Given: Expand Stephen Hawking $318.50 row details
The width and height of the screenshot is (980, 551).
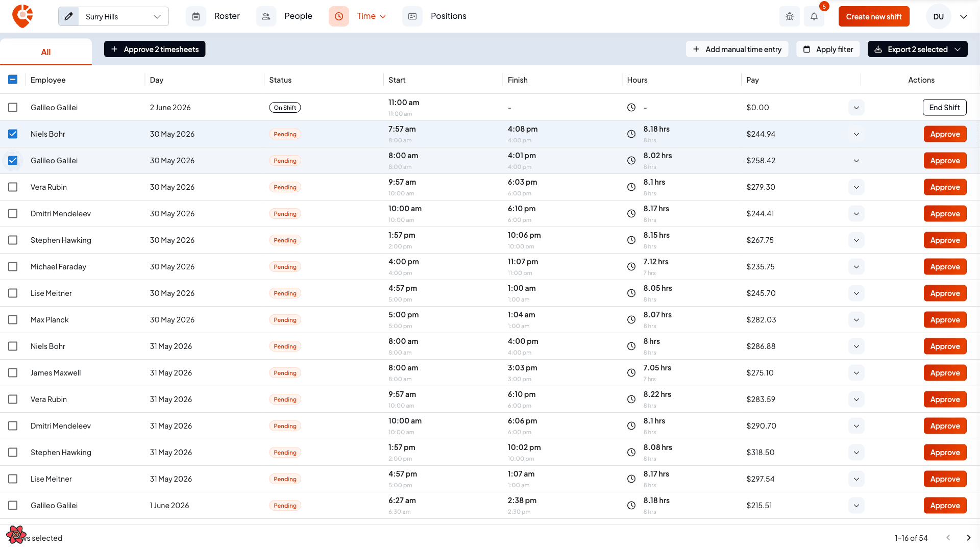Looking at the screenshot, I should click(x=856, y=453).
